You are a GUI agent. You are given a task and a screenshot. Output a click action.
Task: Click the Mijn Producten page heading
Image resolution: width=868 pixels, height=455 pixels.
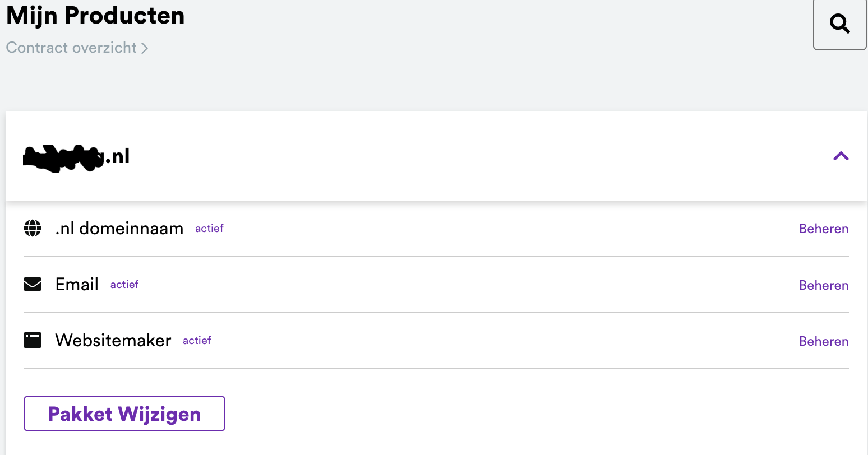click(x=95, y=15)
